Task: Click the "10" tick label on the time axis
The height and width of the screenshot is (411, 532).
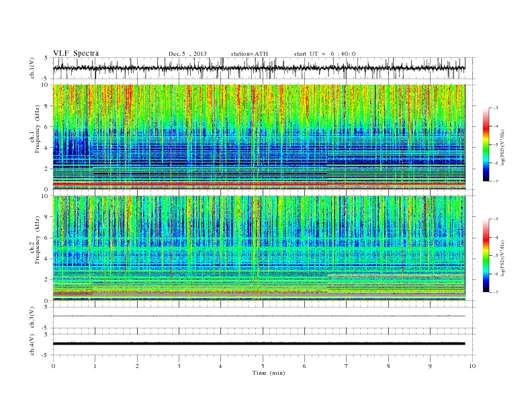Action: click(x=472, y=366)
